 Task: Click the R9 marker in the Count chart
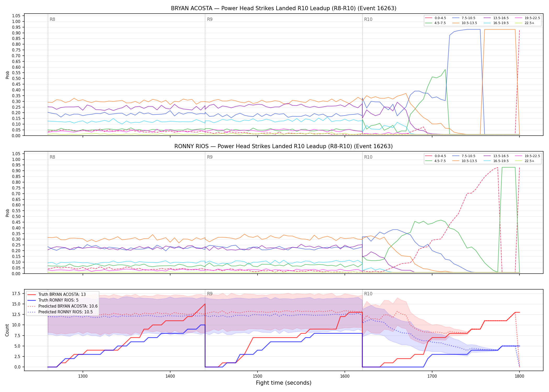210,294
